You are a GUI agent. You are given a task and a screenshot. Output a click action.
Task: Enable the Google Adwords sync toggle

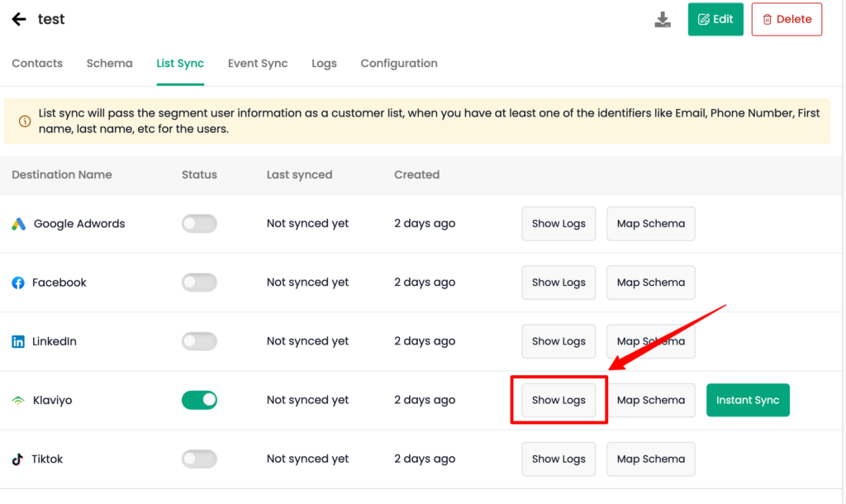(x=200, y=223)
